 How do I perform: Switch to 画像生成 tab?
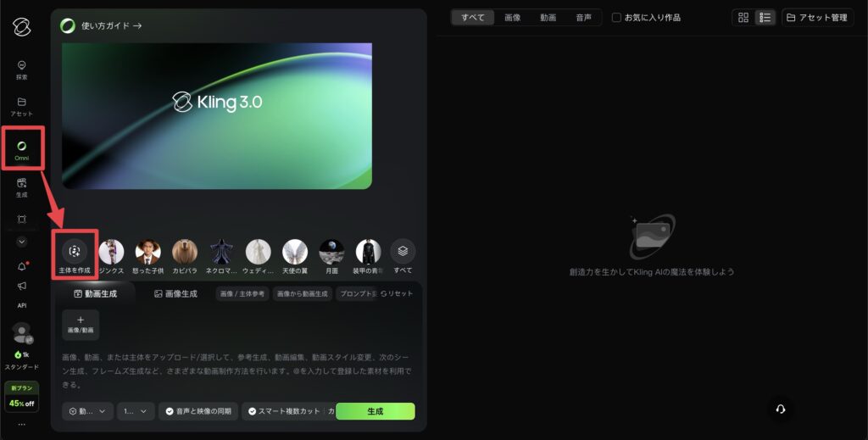[175, 293]
